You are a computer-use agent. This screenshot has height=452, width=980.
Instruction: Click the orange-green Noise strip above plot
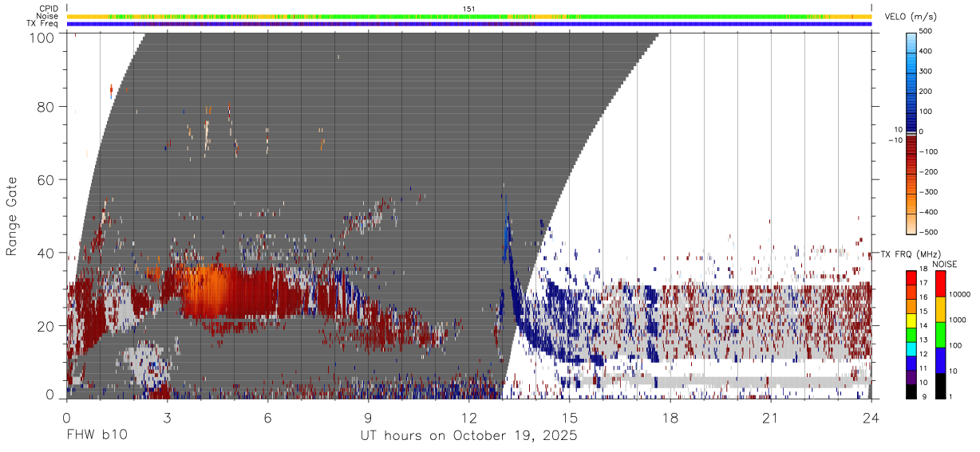[x=469, y=16]
